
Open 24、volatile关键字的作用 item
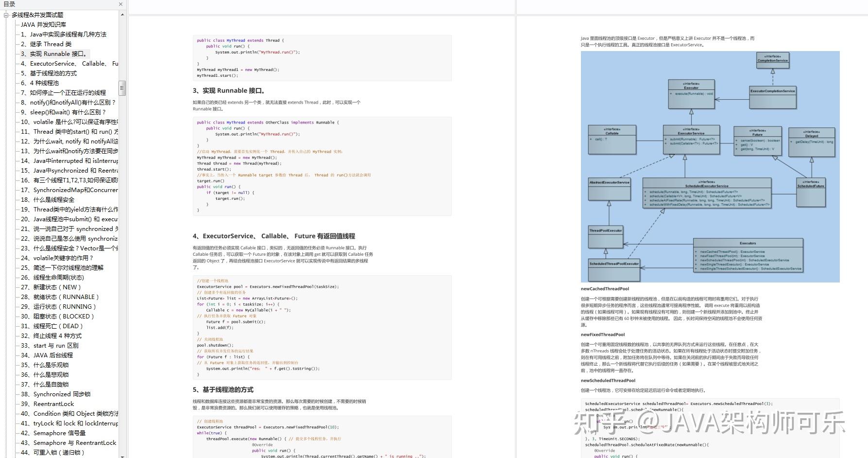click(x=57, y=258)
